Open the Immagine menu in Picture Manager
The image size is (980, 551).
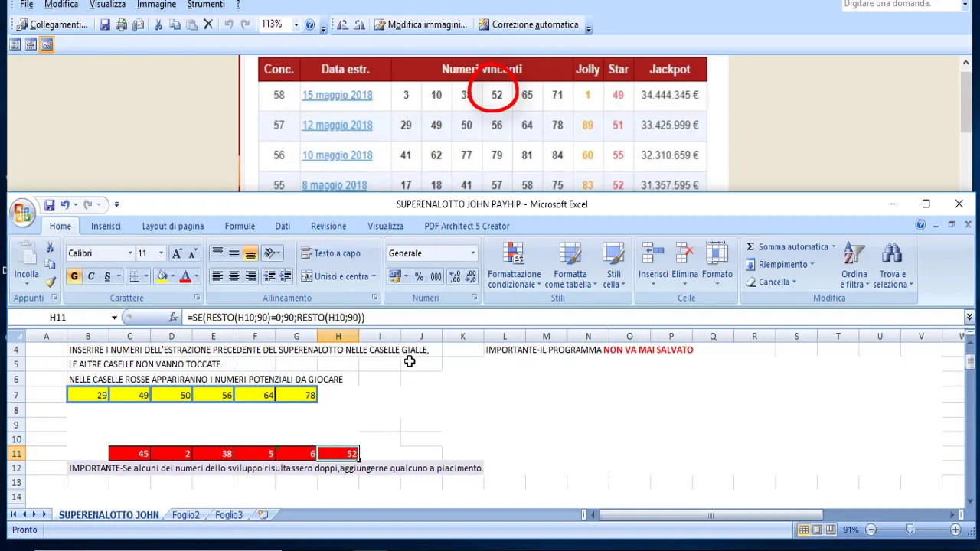(156, 5)
